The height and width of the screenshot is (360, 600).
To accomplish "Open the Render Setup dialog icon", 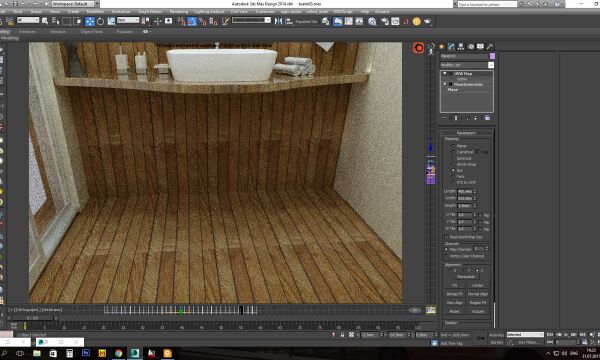I will pos(385,21).
